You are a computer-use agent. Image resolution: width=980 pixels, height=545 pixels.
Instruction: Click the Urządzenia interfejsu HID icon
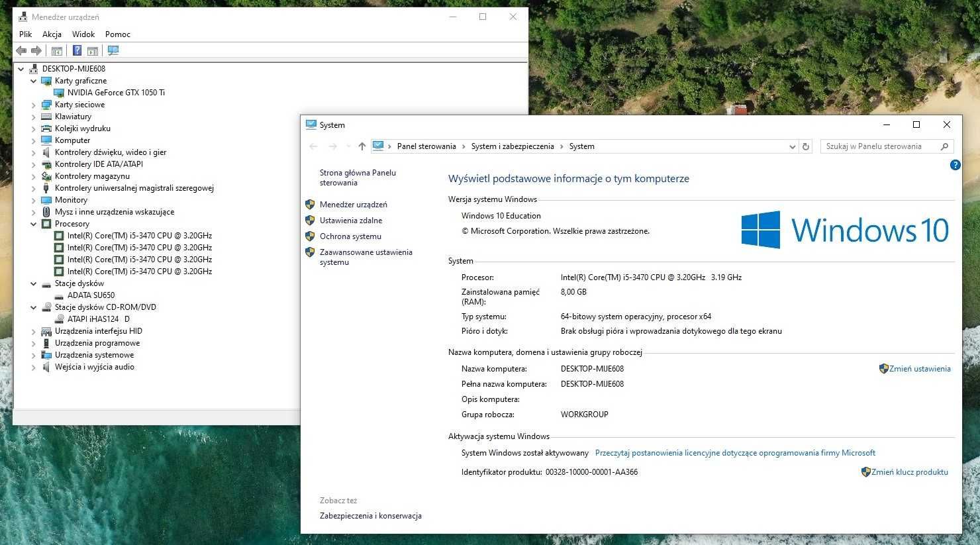46,331
